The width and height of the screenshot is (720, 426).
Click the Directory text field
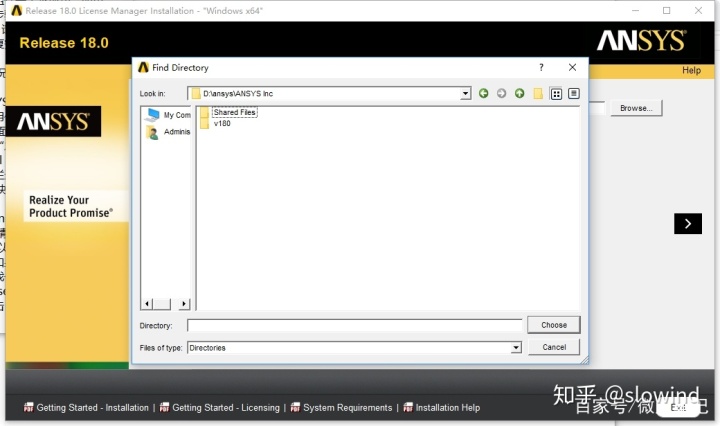tap(354, 325)
